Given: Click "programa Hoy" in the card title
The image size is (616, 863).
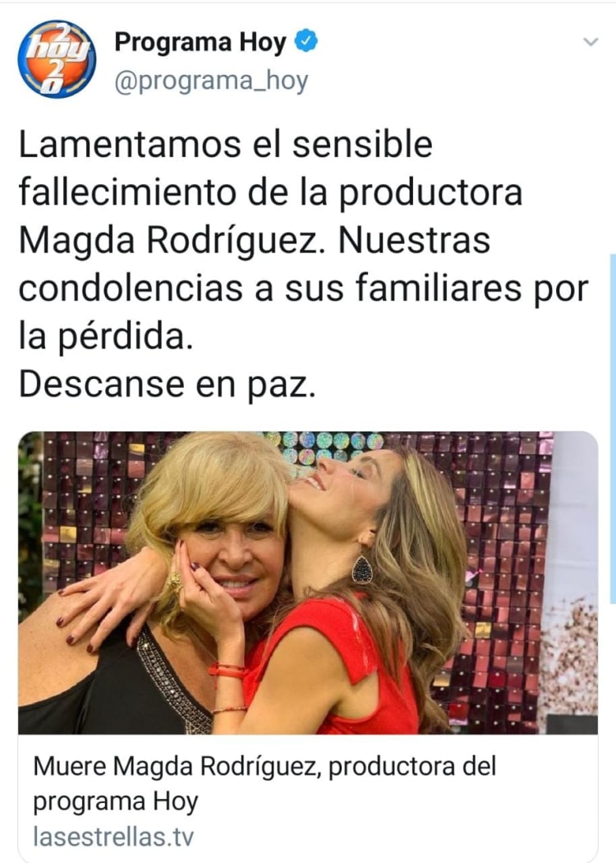Looking at the screenshot, I should click(116, 801).
